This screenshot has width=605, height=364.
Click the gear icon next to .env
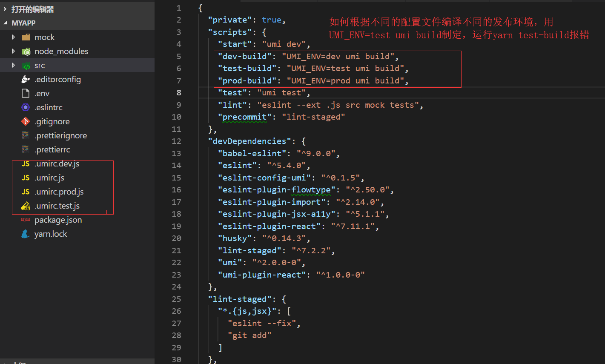click(26, 93)
